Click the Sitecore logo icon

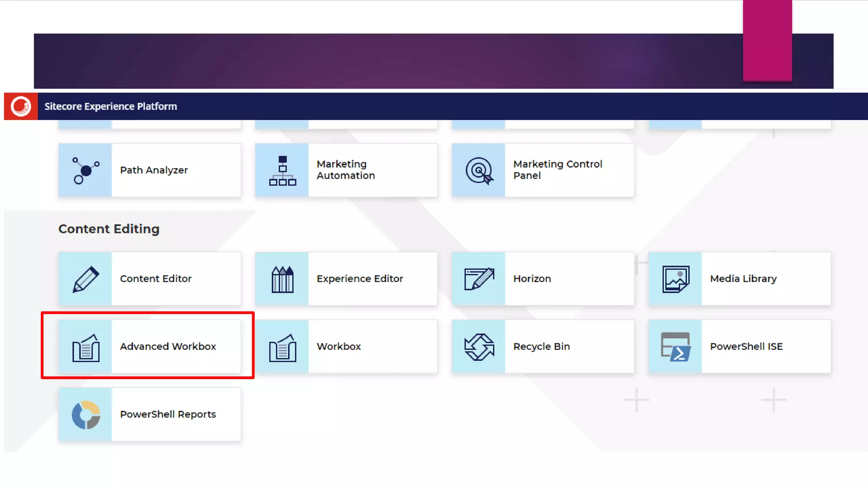pos(21,106)
